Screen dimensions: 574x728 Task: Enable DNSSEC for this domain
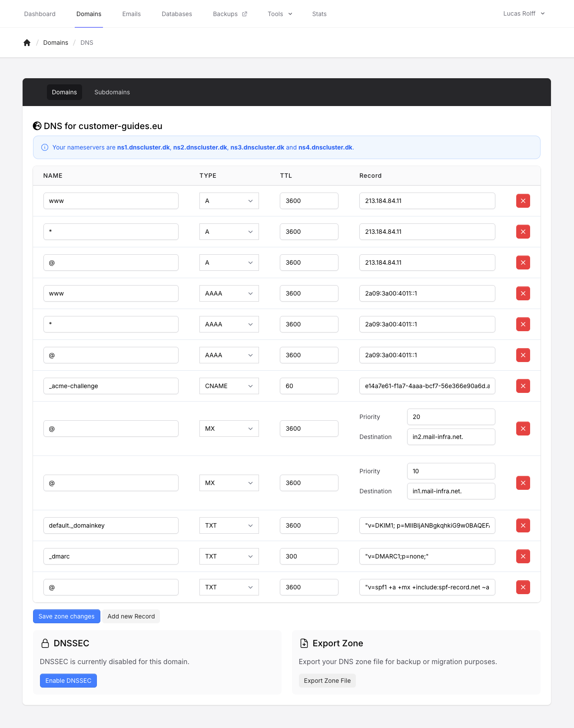pyautogui.click(x=68, y=681)
